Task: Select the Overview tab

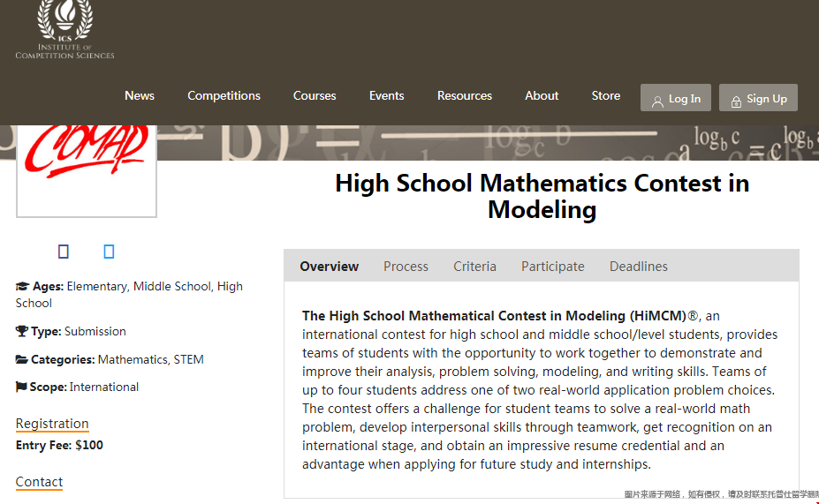Action: coord(329,267)
